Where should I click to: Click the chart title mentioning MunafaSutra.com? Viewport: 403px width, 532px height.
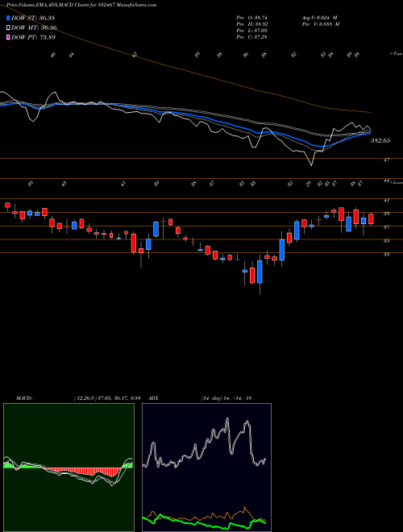tap(81, 5)
